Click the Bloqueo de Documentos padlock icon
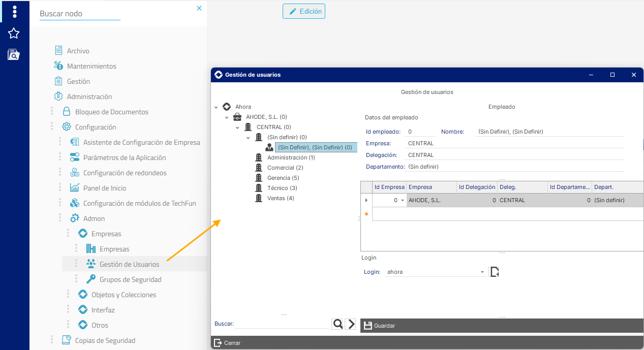The height and width of the screenshot is (350, 644). 67,112
